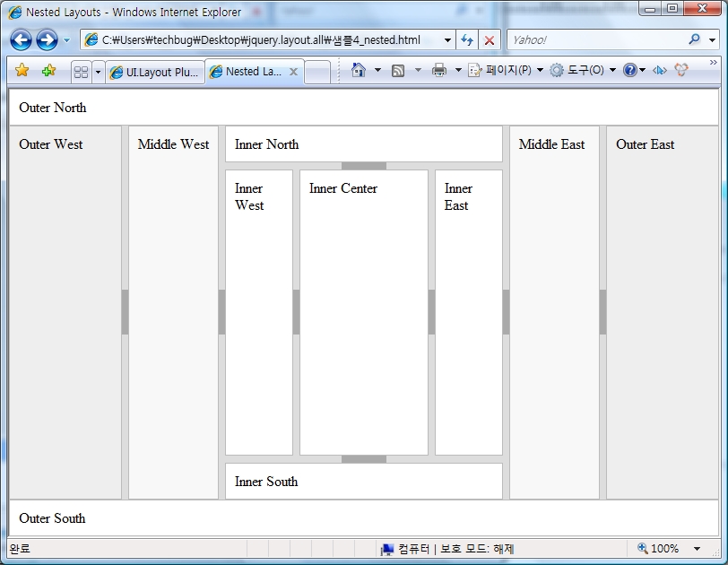Click the Outer East pane text
This screenshot has height=565, width=728.
tap(645, 144)
